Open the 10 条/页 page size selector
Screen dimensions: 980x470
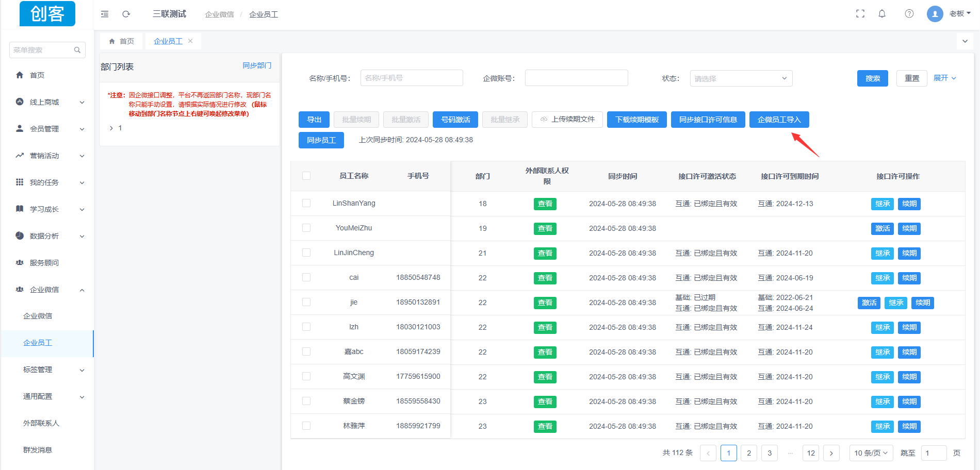click(x=871, y=453)
